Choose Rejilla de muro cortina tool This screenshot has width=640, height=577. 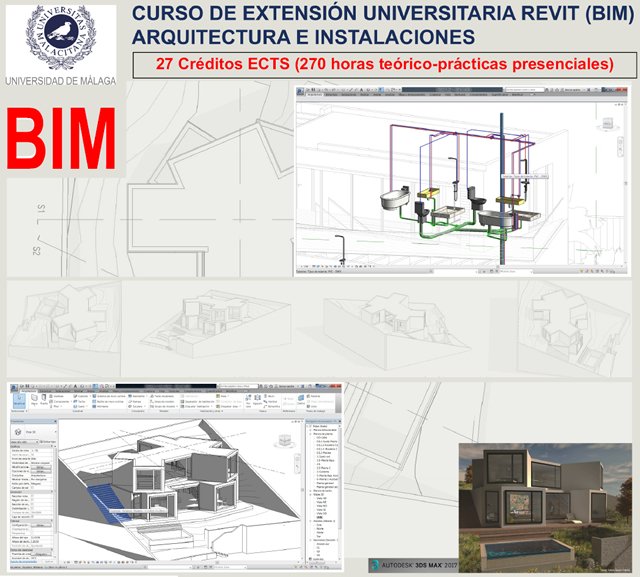(x=108, y=402)
